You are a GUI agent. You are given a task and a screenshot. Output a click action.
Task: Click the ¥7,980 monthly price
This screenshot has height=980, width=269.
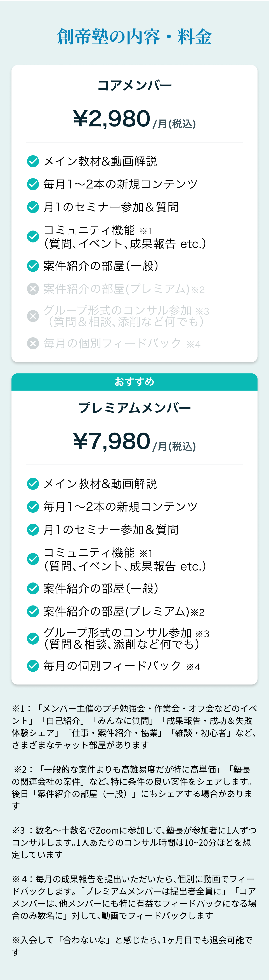pos(112,441)
